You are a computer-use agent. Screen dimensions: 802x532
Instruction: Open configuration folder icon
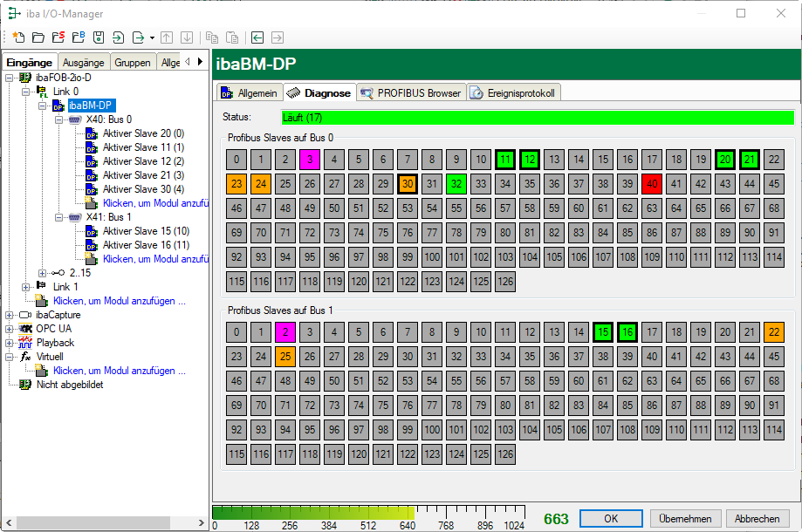(x=38, y=38)
